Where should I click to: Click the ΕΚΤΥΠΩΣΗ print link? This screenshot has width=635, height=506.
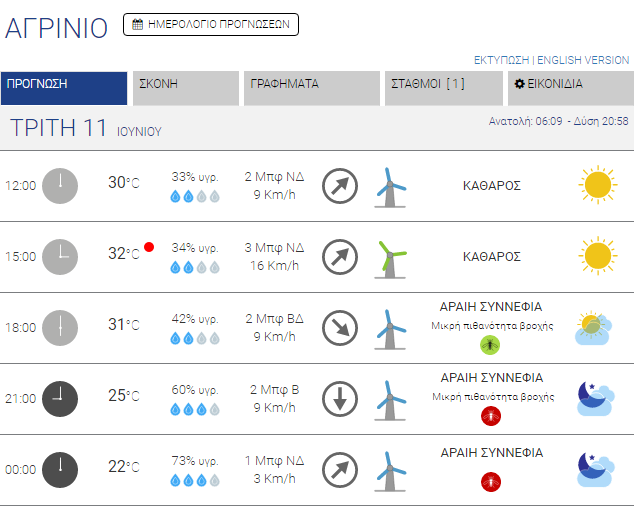pyautogui.click(x=502, y=60)
